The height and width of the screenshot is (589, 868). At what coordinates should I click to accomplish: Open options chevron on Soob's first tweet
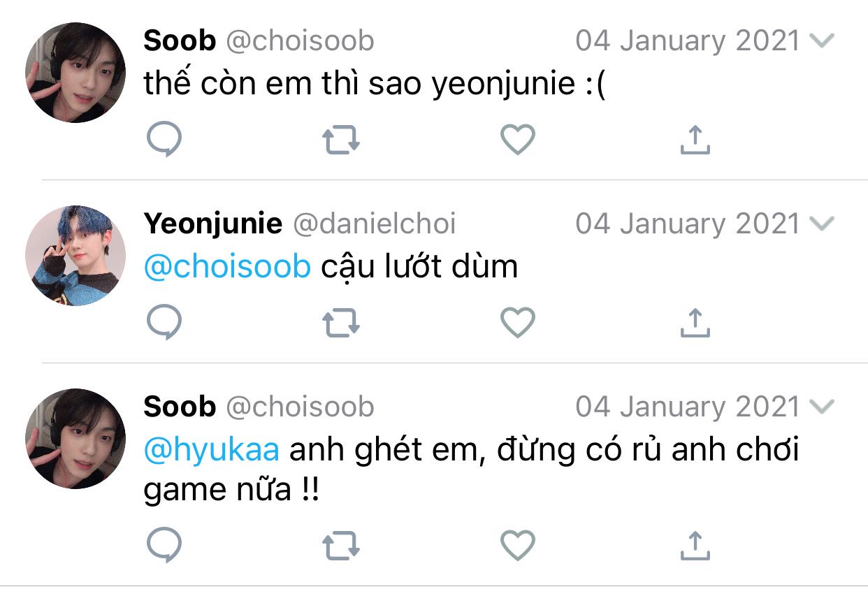[821, 41]
